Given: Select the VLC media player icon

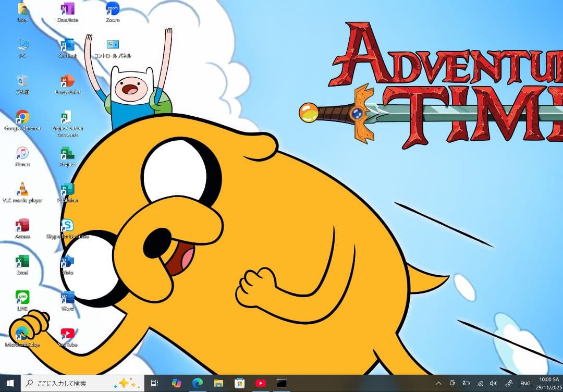Looking at the screenshot, I should point(22,189).
